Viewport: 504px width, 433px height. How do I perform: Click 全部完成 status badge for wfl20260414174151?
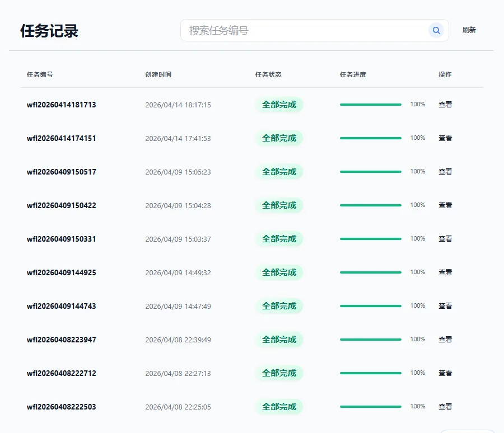279,138
